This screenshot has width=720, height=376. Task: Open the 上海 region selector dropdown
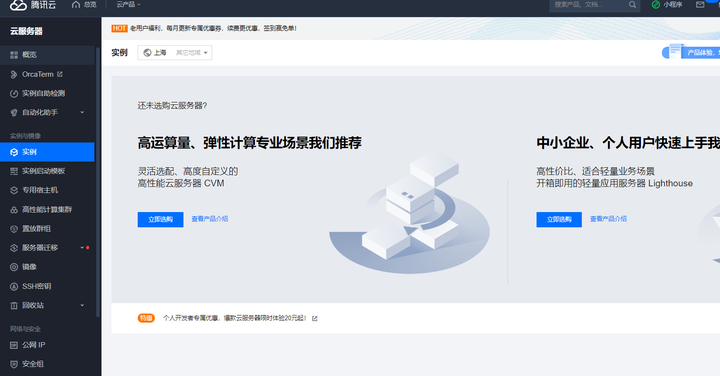coord(174,53)
